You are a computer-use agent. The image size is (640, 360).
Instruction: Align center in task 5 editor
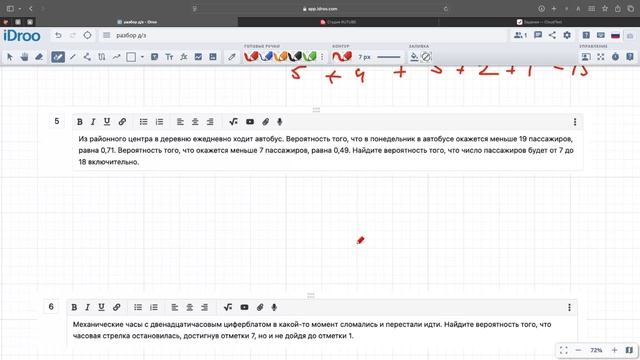pos(195,122)
